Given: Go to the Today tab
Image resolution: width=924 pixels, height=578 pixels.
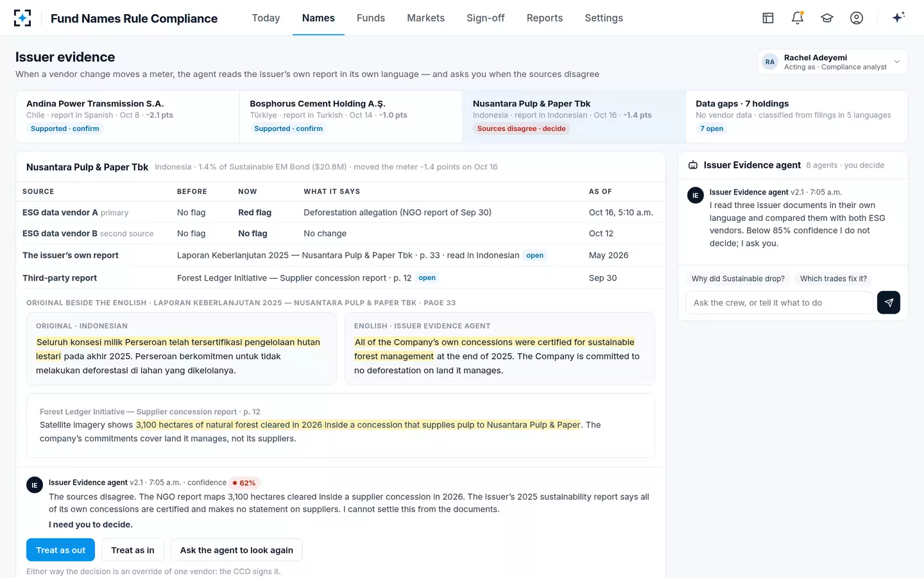Looking at the screenshot, I should (266, 18).
